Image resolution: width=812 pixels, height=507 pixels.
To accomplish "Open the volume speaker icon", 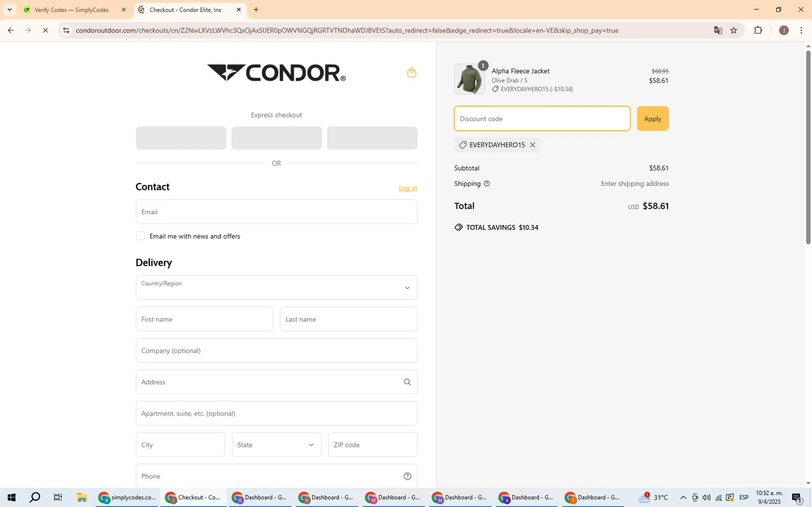I will click(x=706, y=498).
